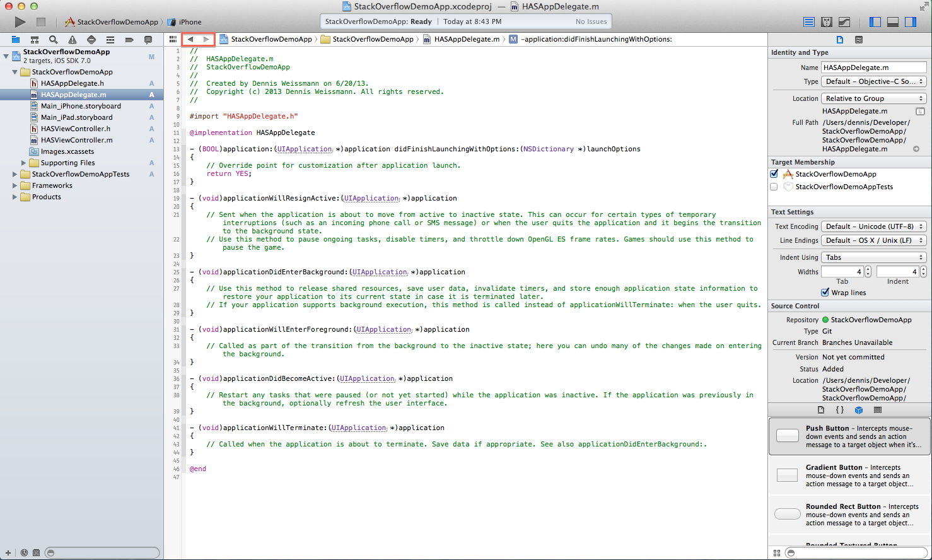Toggle the utilities pane visibility
Image resolution: width=932 pixels, height=560 pixels.
click(x=911, y=22)
